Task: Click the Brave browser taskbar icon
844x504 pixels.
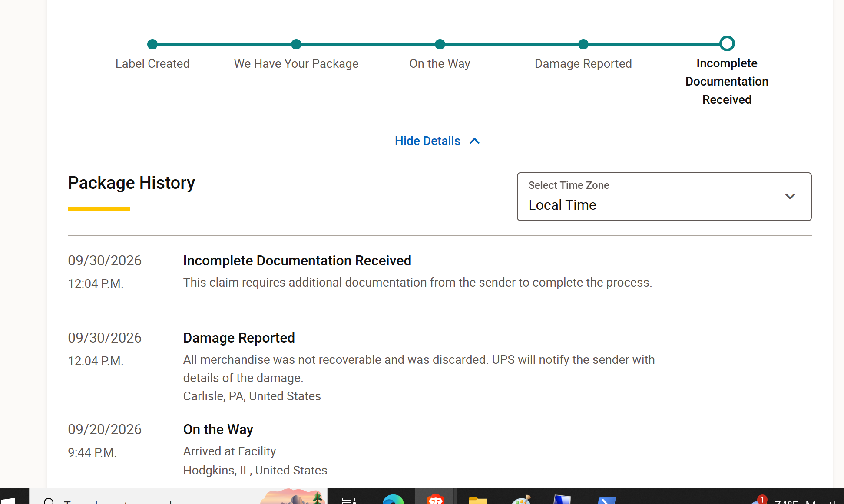Action: [435, 498]
